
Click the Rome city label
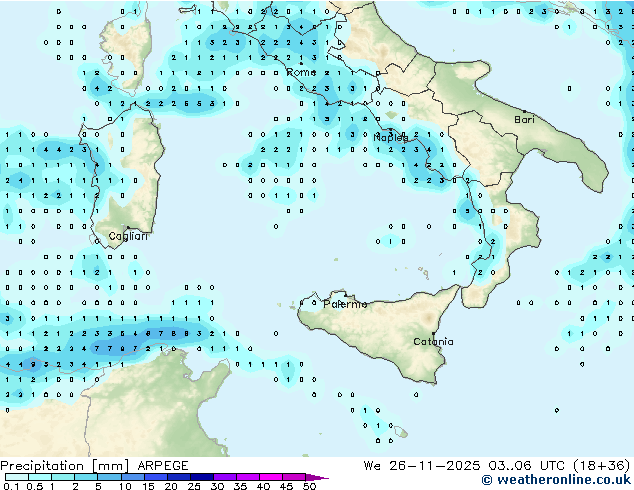pos(301,72)
